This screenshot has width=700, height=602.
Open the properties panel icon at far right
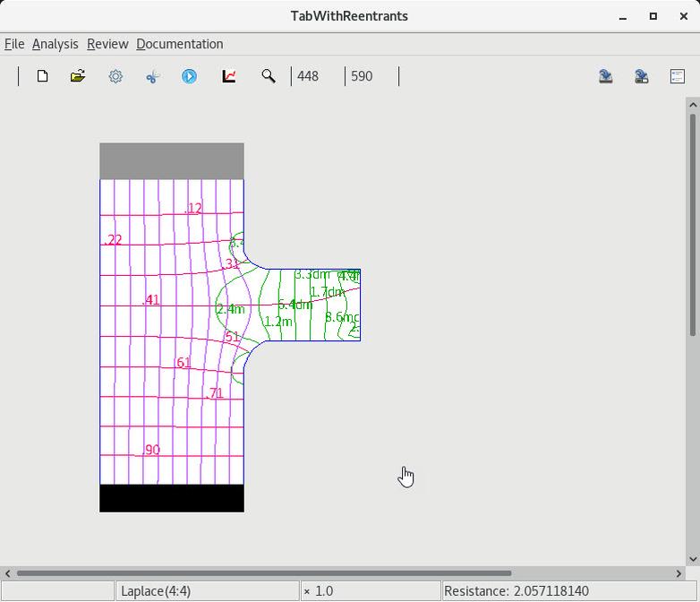pyautogui.click(x=678, y=76)
